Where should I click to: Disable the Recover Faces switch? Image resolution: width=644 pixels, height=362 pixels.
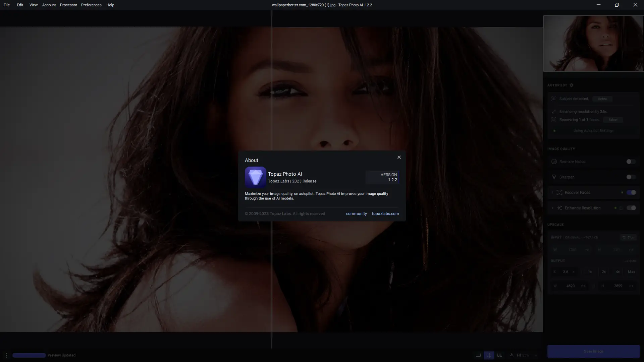tap(631, 192)
